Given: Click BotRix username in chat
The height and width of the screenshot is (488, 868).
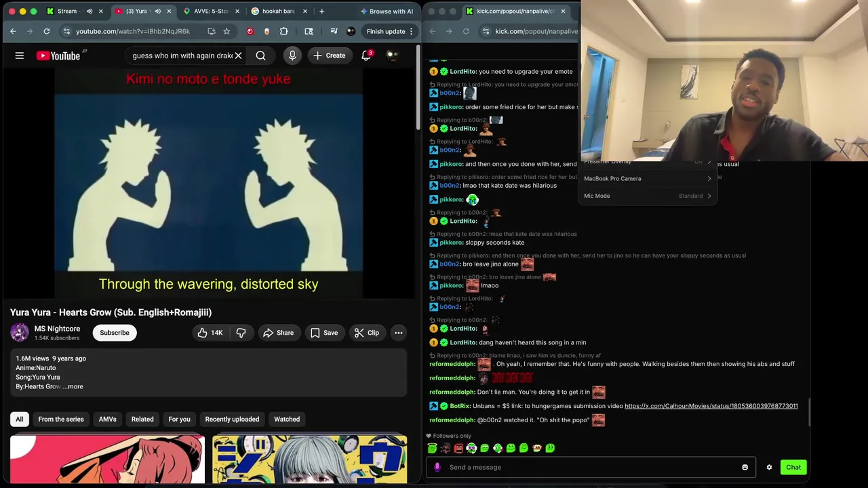Looking at the screenshot, I should (460, 406).
